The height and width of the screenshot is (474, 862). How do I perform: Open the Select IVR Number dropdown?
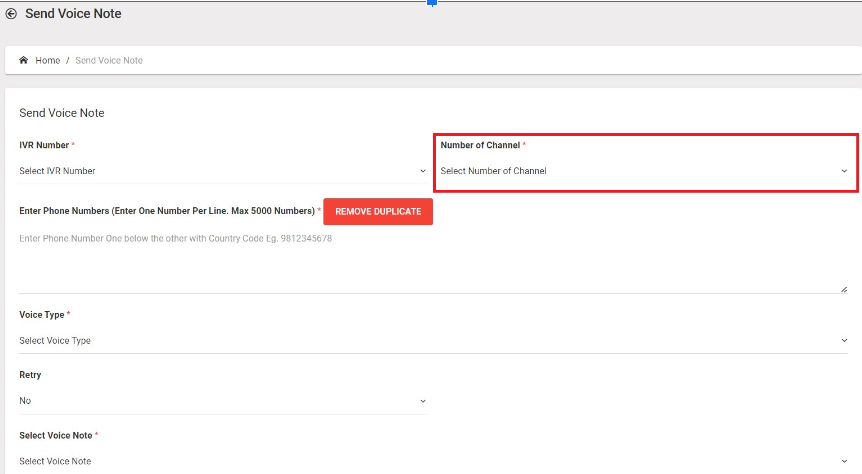(223, 171)
